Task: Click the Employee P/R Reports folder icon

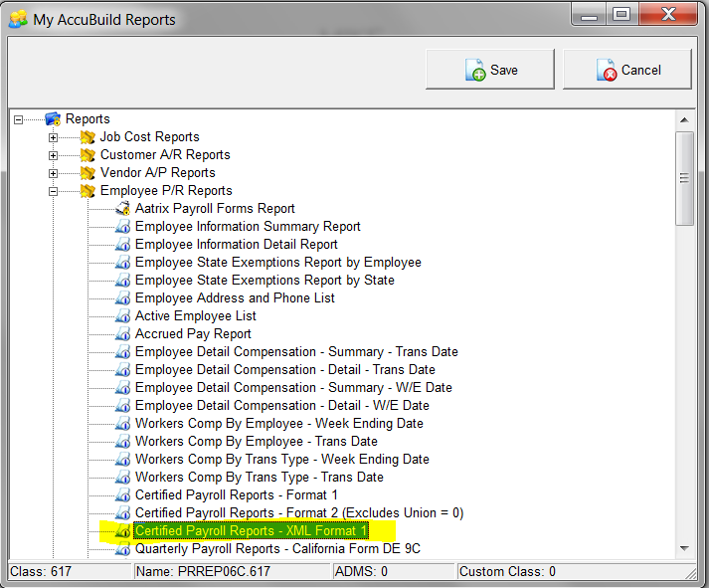Action: click(x=88, y=191)
